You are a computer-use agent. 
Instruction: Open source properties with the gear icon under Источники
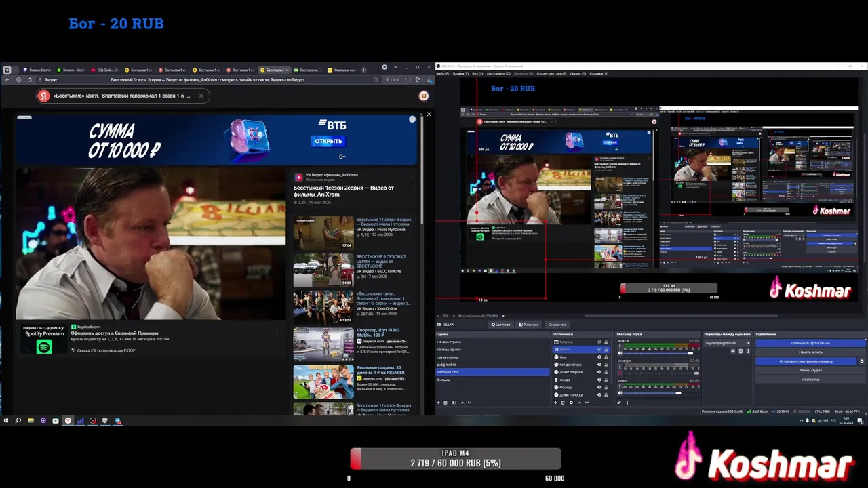571,402
